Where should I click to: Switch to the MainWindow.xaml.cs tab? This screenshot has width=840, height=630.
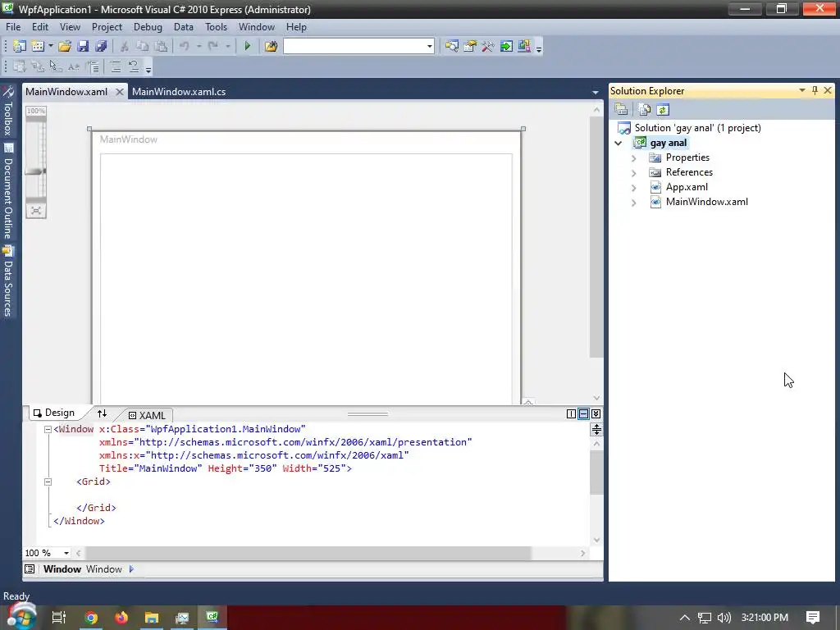(179, 92)
